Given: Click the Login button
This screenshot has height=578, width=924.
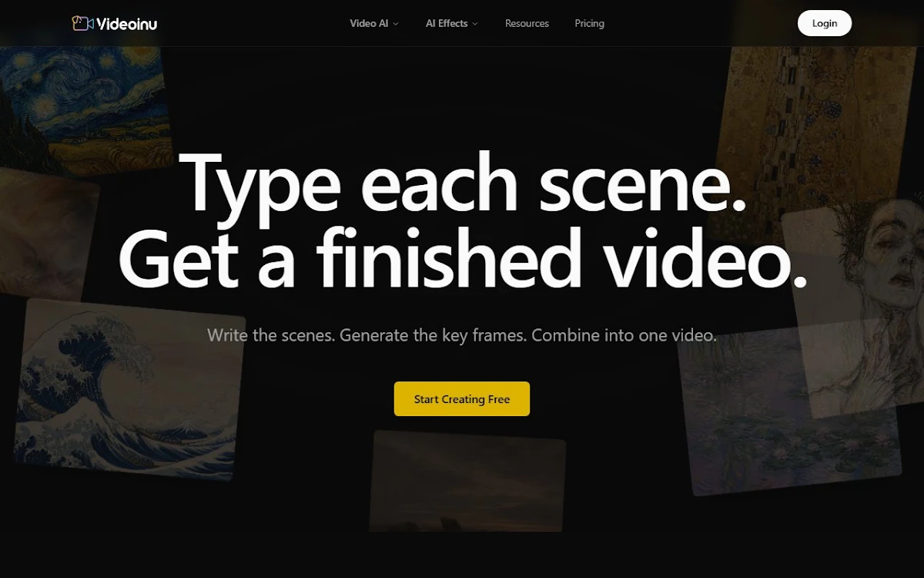Looking at the screenshot, I should 824,23.
